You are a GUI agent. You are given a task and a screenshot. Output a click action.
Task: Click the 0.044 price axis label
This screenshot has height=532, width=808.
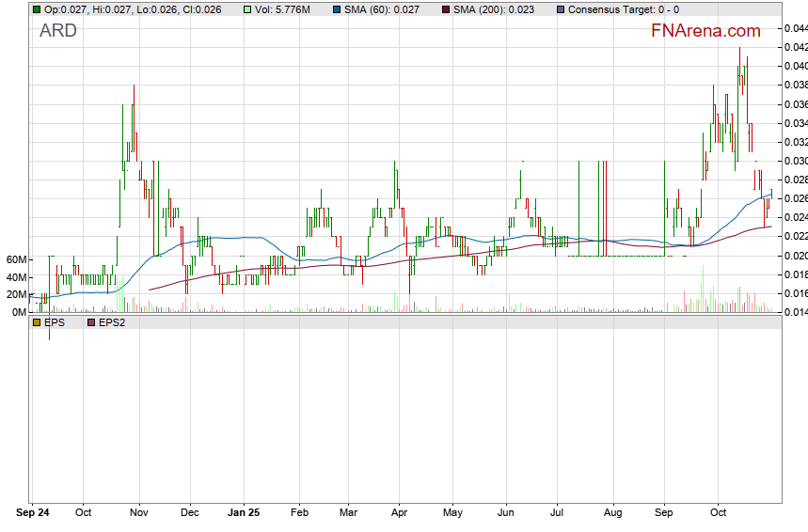(795, 28)
